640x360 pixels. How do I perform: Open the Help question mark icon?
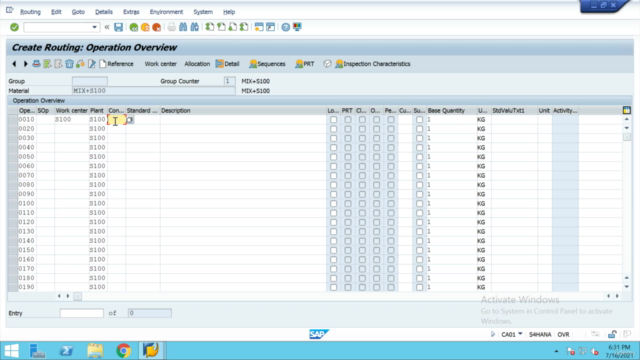click(286, 27)
